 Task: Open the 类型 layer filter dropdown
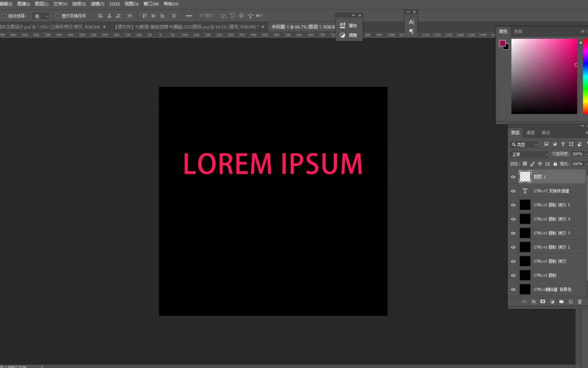pos(524,144)
